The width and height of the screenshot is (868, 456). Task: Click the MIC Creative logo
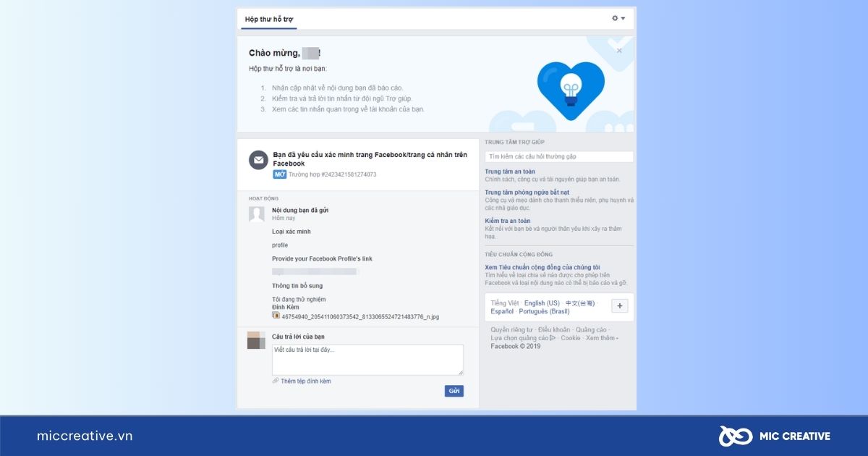pyautogui.click(x=774, y=436)
